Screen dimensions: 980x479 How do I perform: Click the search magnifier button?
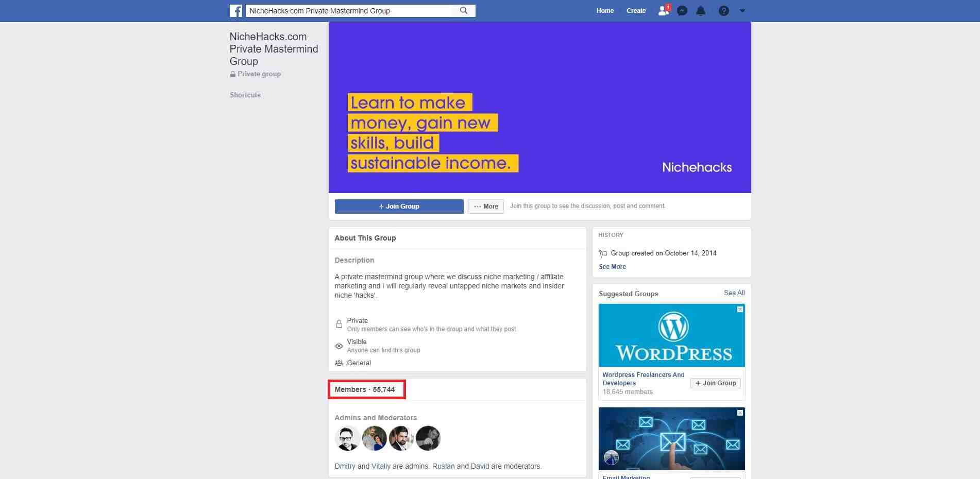(464, 11)
